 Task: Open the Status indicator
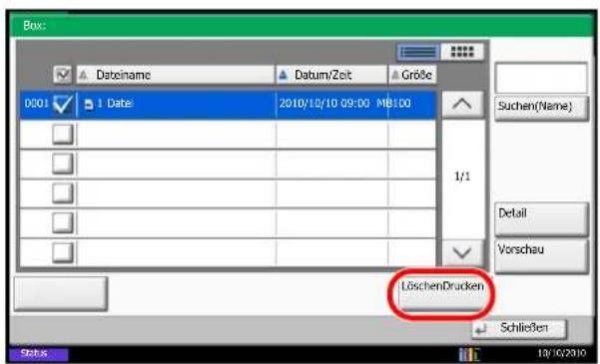(39, 354)
